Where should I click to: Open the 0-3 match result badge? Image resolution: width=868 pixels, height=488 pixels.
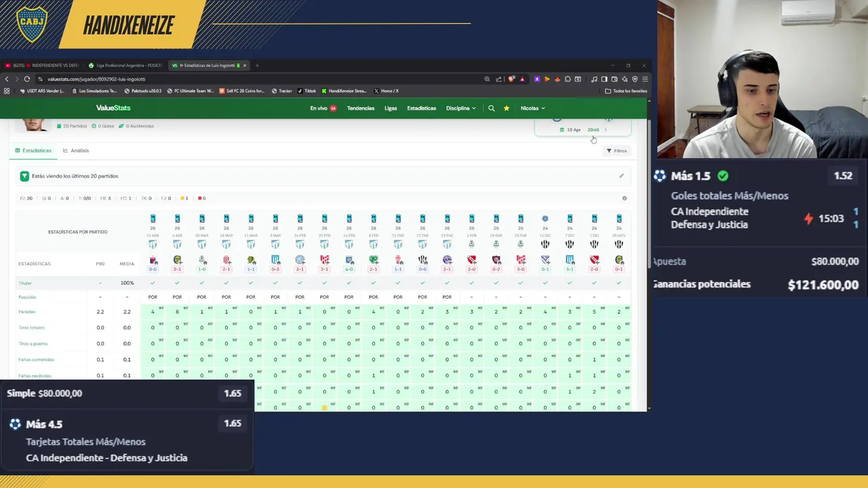coord(275,269)
